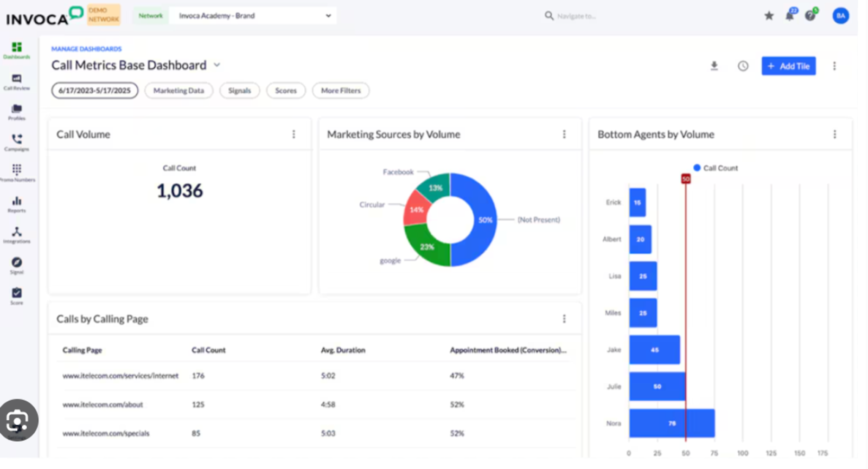The width and height of the screenshot is (868, 469).
Task: Open the Reports sidebar icon
Action: click(17, 204)
